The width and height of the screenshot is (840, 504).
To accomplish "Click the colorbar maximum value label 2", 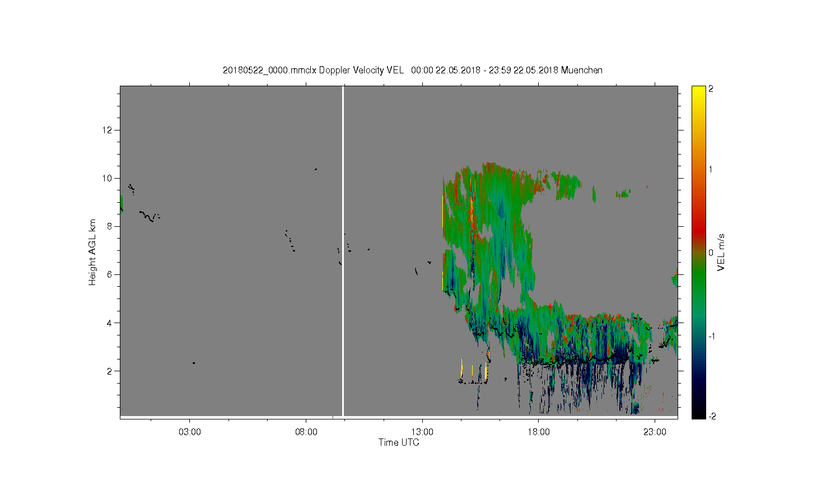I will pos(711,89).
